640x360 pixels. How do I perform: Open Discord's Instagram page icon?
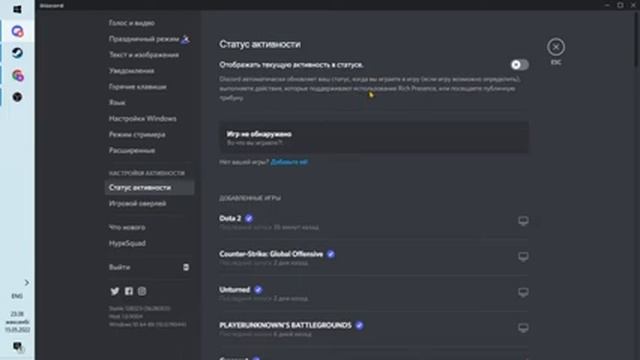[x=142, y=291]
